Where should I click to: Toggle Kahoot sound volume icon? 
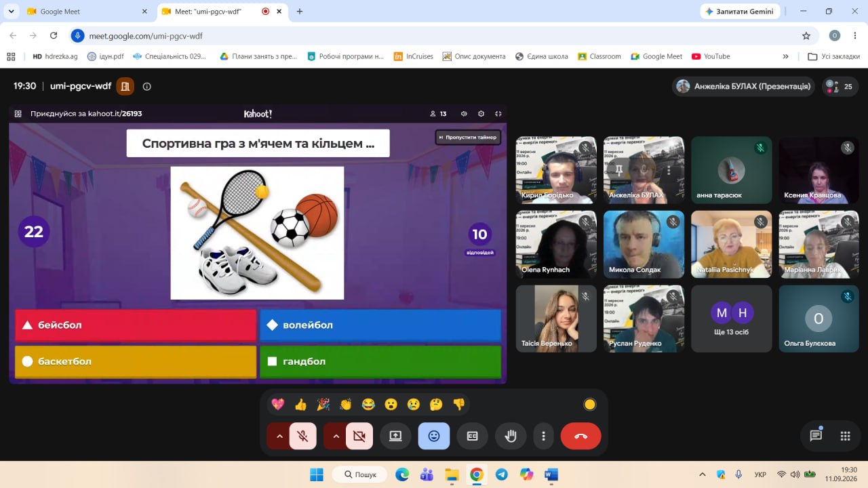464,114
